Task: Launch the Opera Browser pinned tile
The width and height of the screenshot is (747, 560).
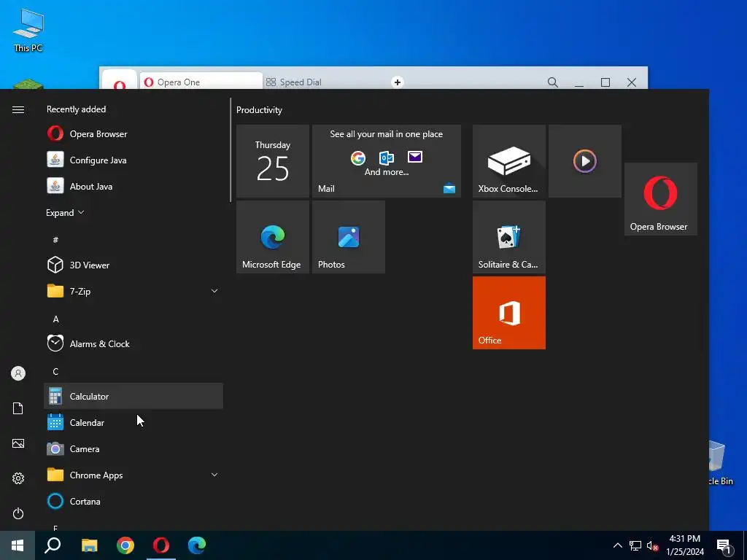Action: coord(661,199)
